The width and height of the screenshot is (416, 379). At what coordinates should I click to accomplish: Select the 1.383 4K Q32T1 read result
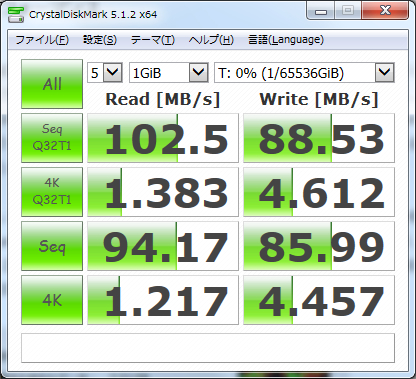(163, 192)
